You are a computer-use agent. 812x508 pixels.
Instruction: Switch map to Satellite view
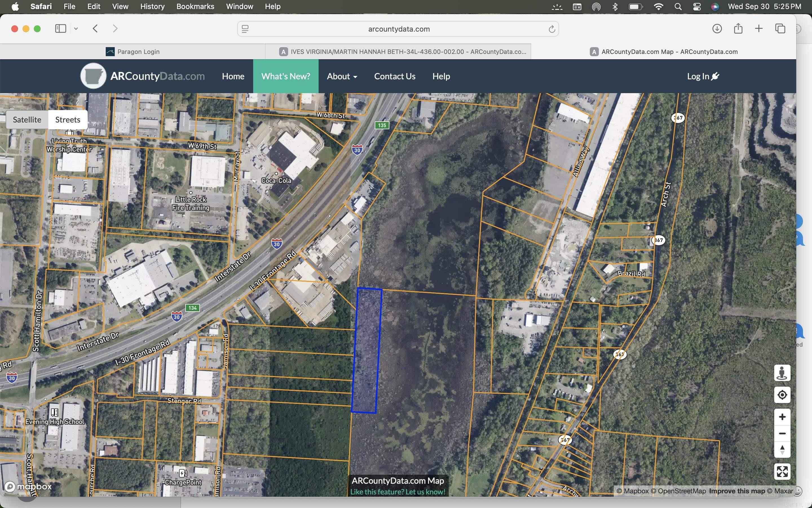click(x=27, y=120)
